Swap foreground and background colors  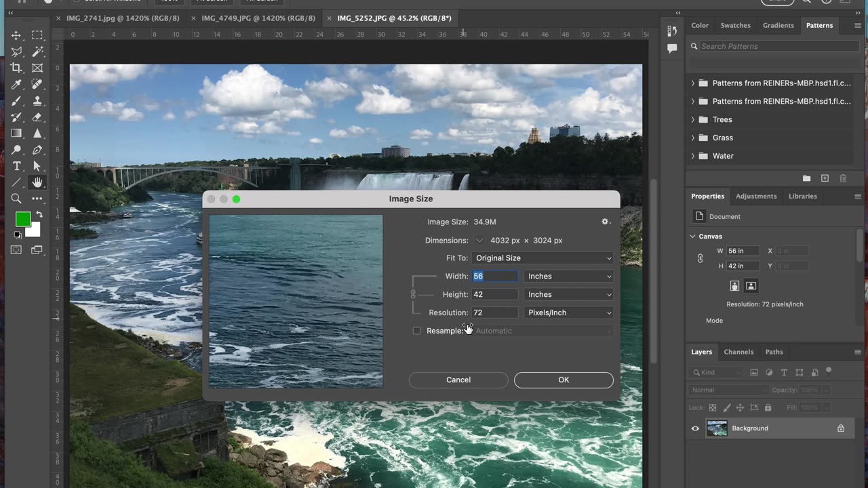click(x=39, y=215)
